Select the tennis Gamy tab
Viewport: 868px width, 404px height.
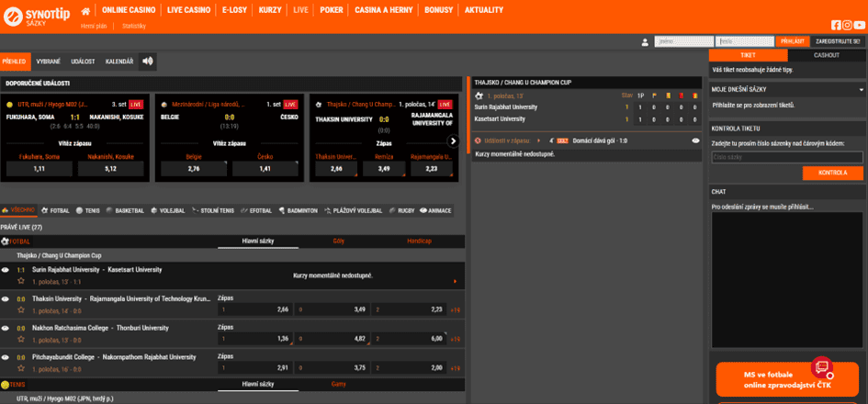point(339,384)
